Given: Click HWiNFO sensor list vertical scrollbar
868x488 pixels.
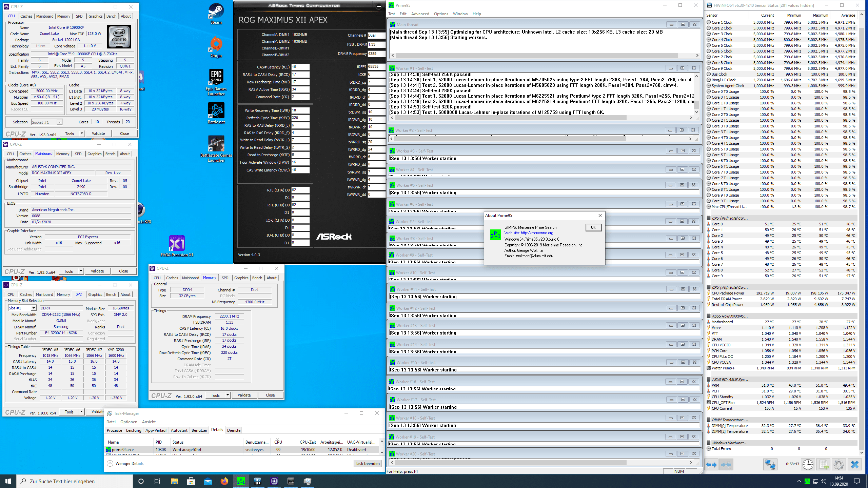Looking at the screenshot, I should 862,234.
